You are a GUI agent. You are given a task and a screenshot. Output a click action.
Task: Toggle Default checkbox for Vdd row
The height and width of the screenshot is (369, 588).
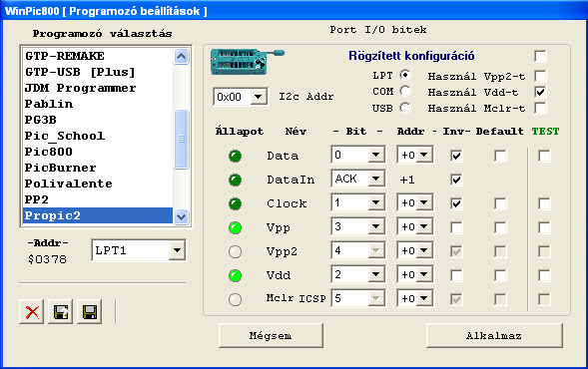(x=500, y=275)
